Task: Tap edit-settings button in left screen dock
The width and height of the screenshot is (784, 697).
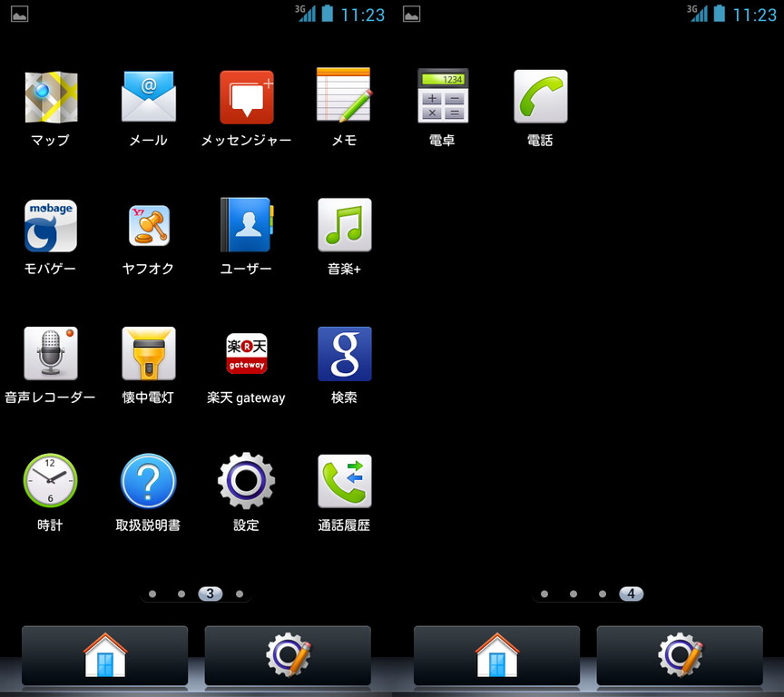Action: (288, 655)
